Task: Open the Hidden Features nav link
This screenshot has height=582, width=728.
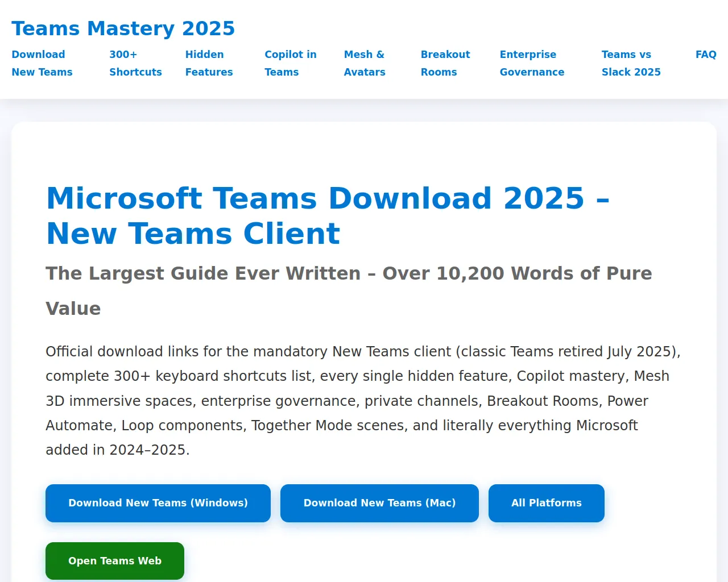Action: 209,63
